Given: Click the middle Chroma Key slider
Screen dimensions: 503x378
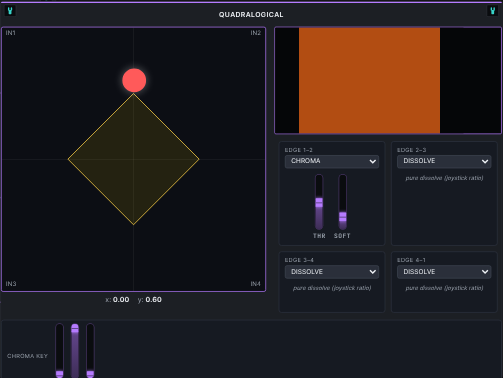Looking at the screenshot, I should click(x=75, y=350).
